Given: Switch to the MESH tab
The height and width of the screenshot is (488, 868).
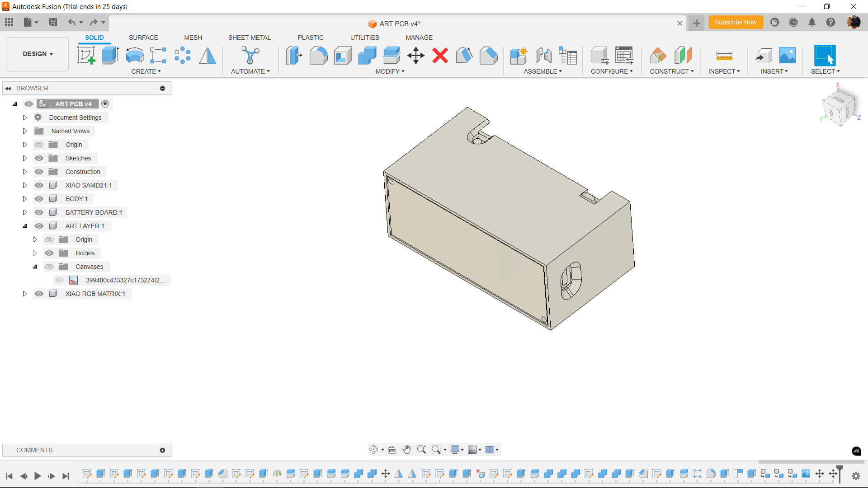Looking at the screenshot, I should (x=193, y=38).
